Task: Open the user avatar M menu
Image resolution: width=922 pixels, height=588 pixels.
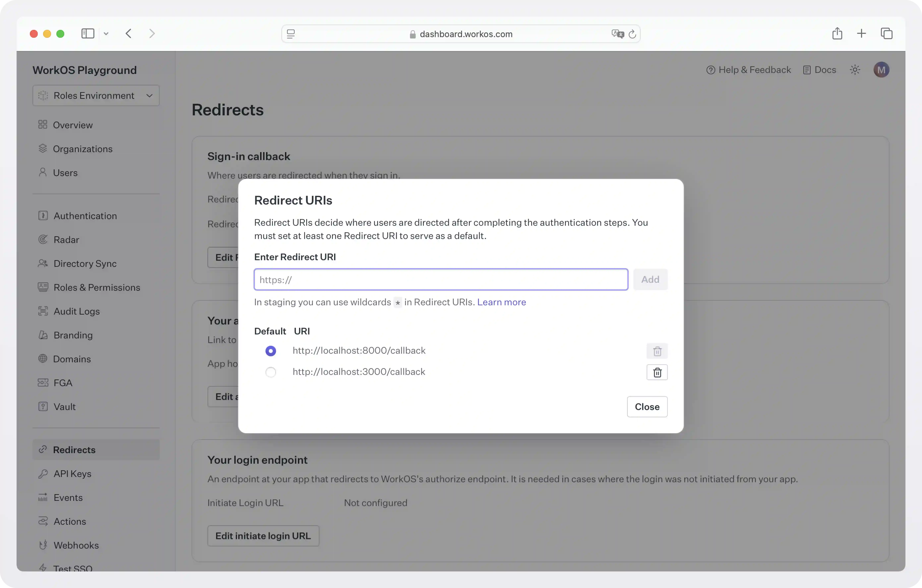Action: coord(881,70)
